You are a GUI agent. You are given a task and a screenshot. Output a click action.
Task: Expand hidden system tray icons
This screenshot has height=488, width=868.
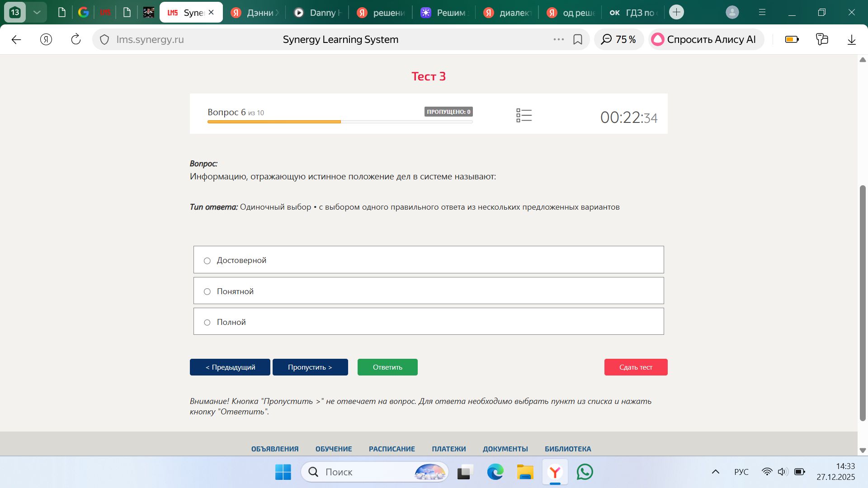tap(716, 472)
